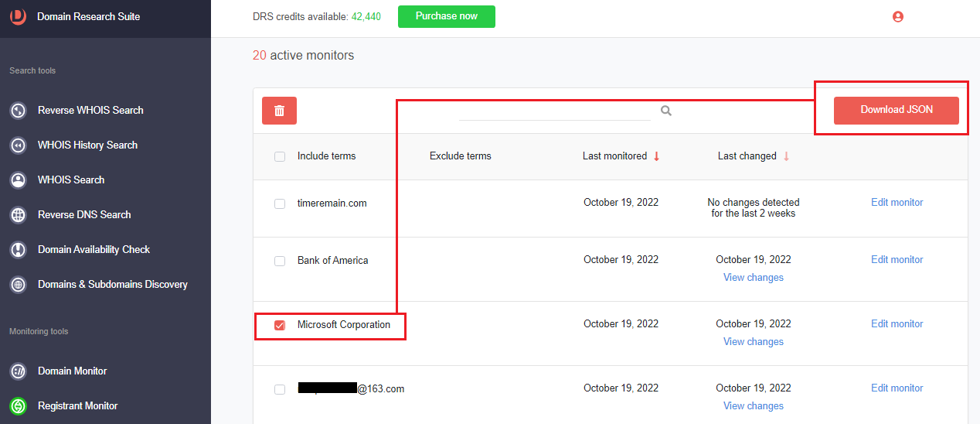The width and height of the screenshot is (980, 424).
Task: Click the WHOIS Search person icon
Action: (18, 180)
